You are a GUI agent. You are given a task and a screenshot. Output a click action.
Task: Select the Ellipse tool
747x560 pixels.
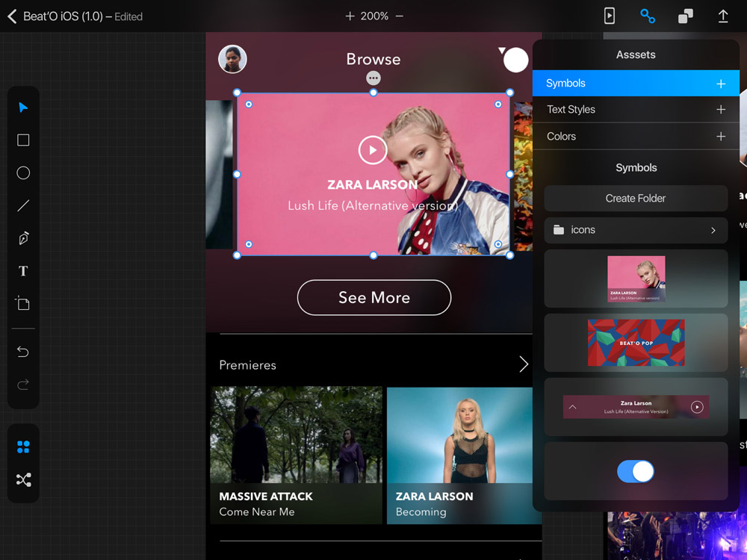click(x=23, y=173)
